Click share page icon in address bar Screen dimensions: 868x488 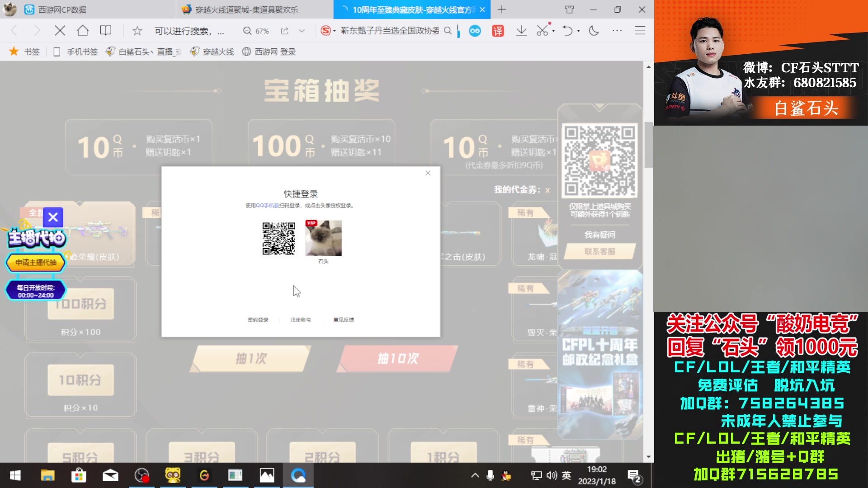284,31
